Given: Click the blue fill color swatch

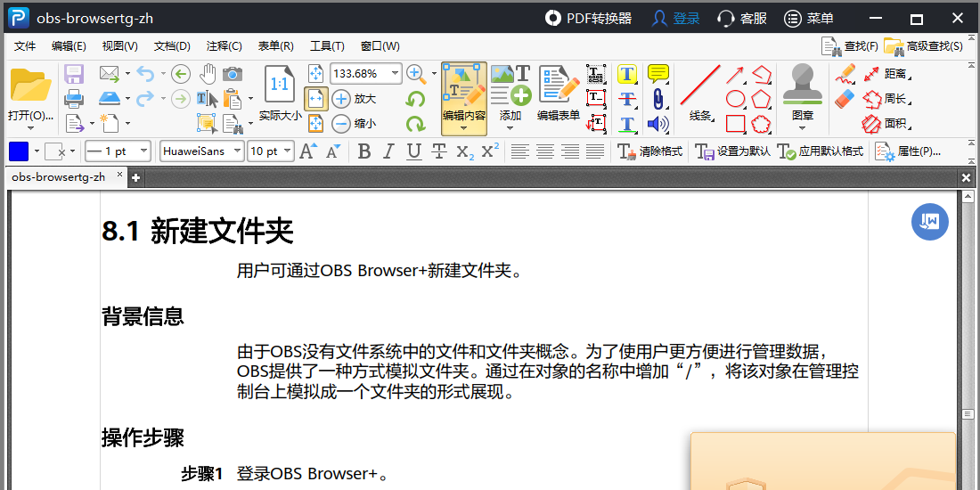Looking at the screenshot, I should tap(19, 151).
